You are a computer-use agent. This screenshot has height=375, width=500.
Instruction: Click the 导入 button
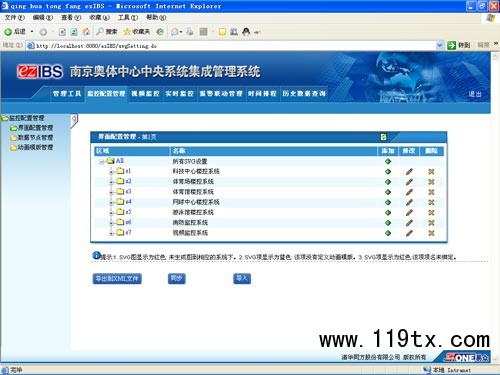[x=242, y=279]
